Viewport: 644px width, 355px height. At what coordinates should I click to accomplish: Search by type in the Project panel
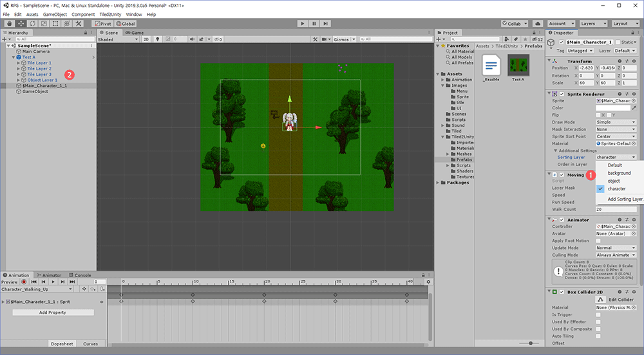click(x=506, y=39)
